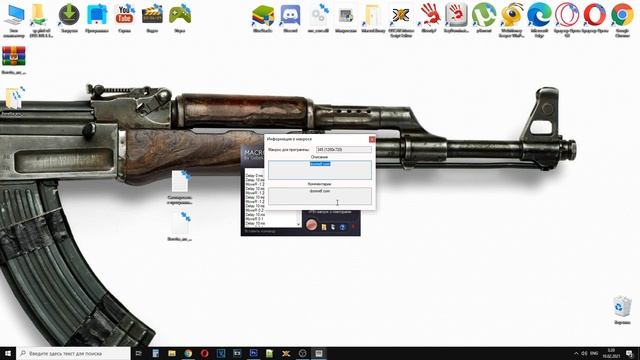Select the YouTube folder desktop icon
Screen dimensions: 640x360
tap(124, 19)
